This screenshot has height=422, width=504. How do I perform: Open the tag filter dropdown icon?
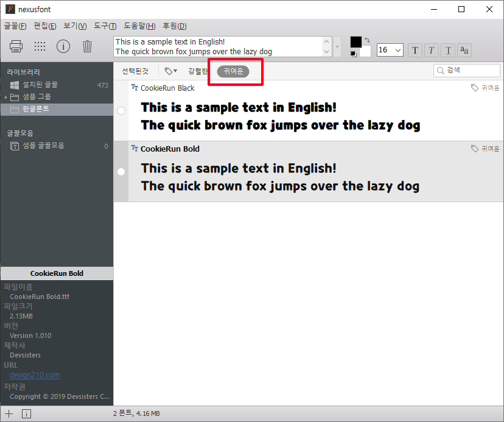click(x=170, y=71)
